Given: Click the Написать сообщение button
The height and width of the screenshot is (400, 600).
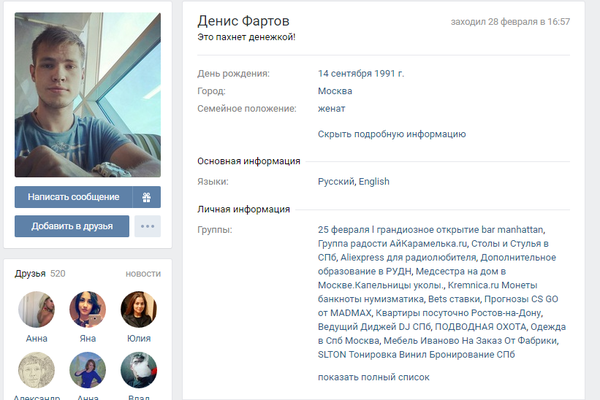Looking at the screenshot, I should point(73,197).
